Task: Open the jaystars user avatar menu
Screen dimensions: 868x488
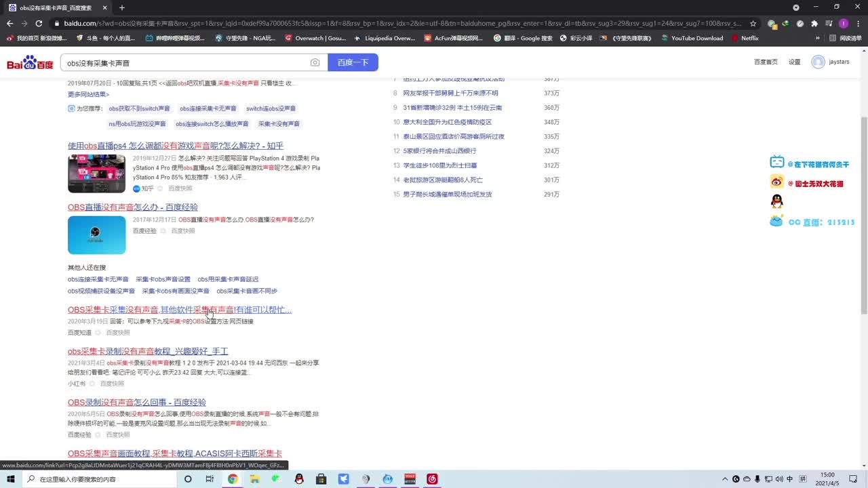Action: (818, 62)
